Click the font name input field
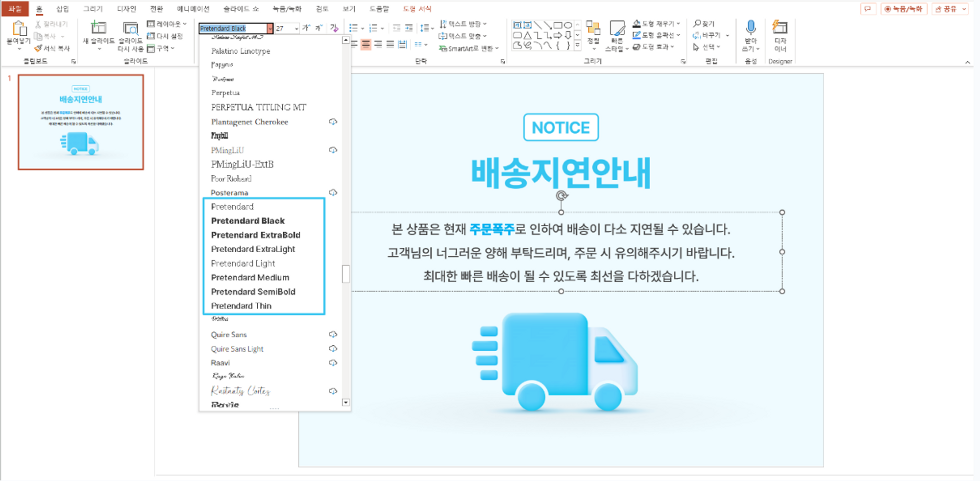 233,28
